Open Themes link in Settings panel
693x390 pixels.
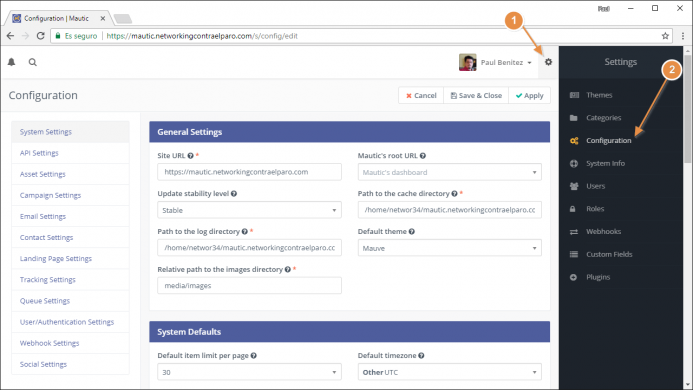click(x=599, y=95)
